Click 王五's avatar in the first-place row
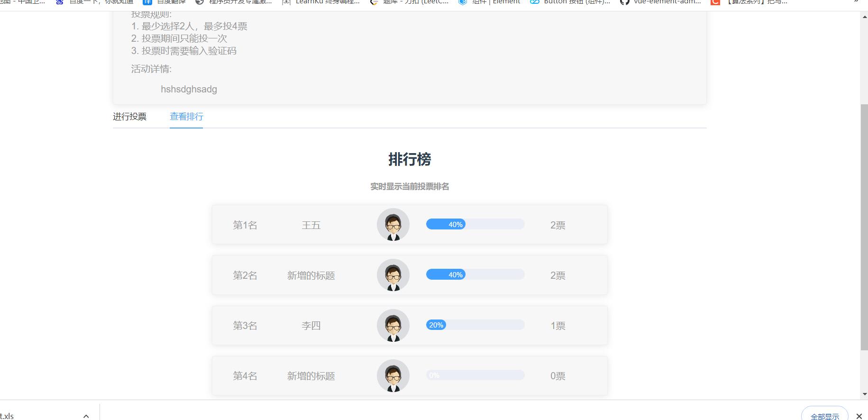Viewport: 868px width, 420px height. [x=393, y=225]
